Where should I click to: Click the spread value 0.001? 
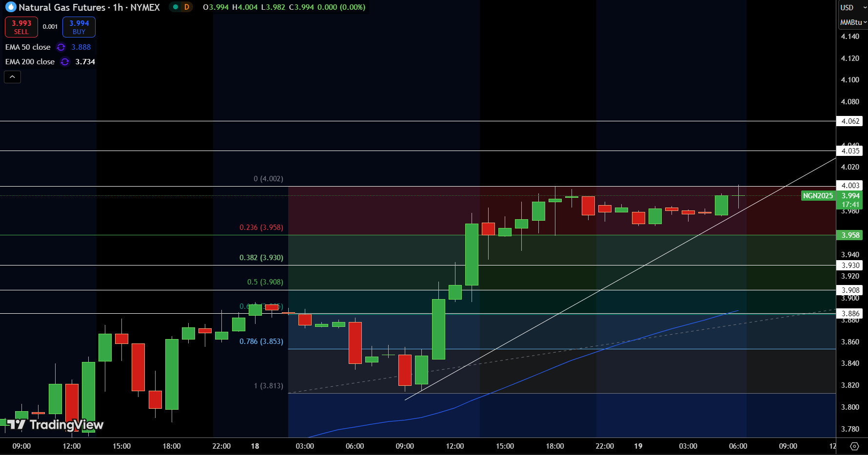point(50,27)
